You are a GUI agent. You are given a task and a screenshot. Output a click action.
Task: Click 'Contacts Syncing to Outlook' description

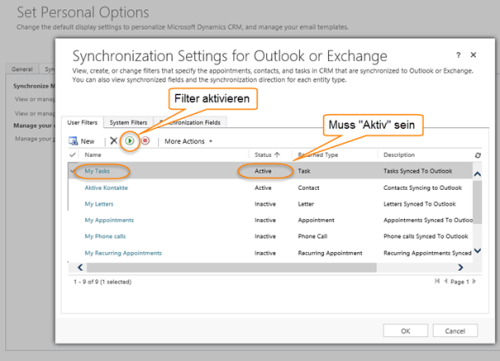[423, 188]
